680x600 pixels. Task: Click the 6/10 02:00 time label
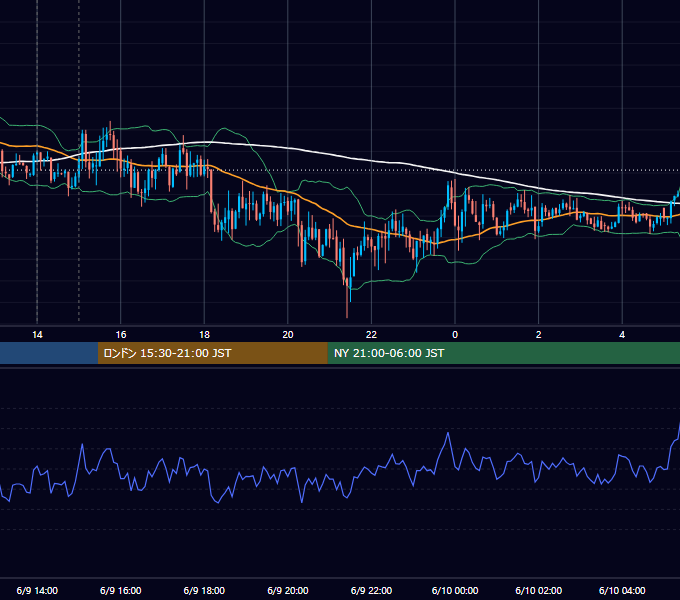(539, 590)
